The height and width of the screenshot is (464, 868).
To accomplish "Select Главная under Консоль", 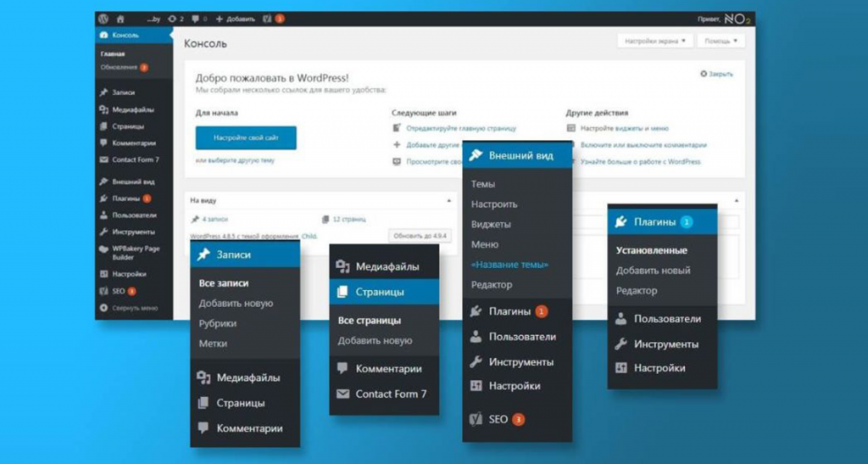I will pos(113,54).
